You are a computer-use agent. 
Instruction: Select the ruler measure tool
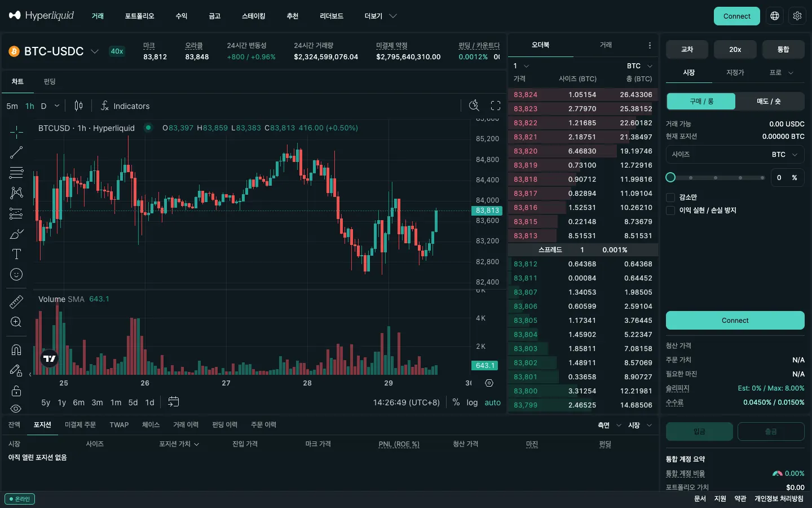[16, 302]
